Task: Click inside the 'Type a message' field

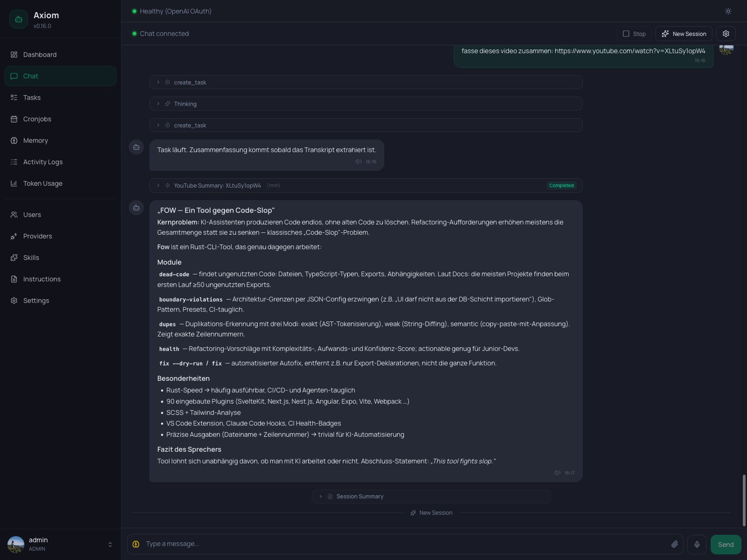Action: 327,544
